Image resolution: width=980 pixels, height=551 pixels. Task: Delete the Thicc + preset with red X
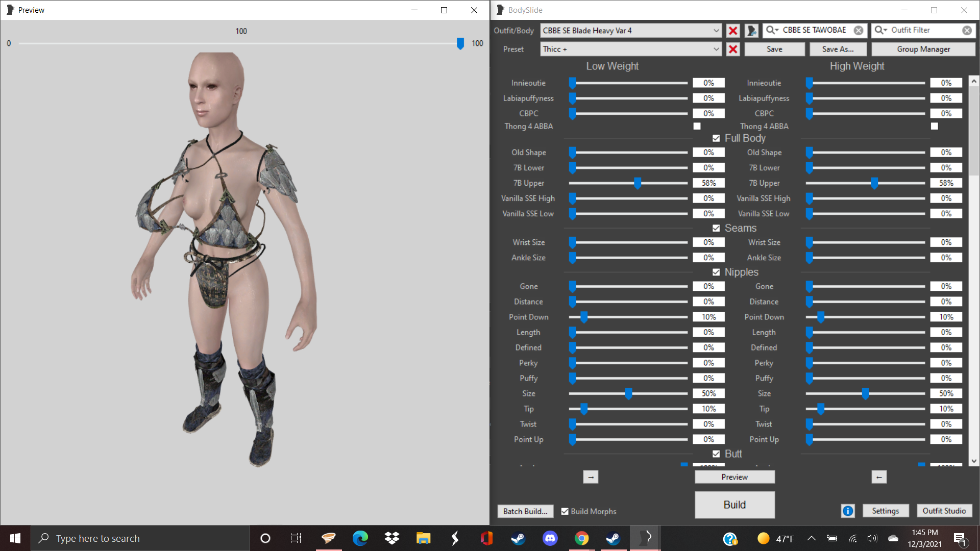(733, 49)
